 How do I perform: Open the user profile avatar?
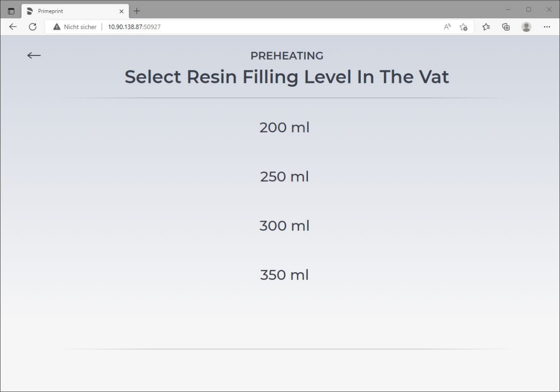(526, 27)
